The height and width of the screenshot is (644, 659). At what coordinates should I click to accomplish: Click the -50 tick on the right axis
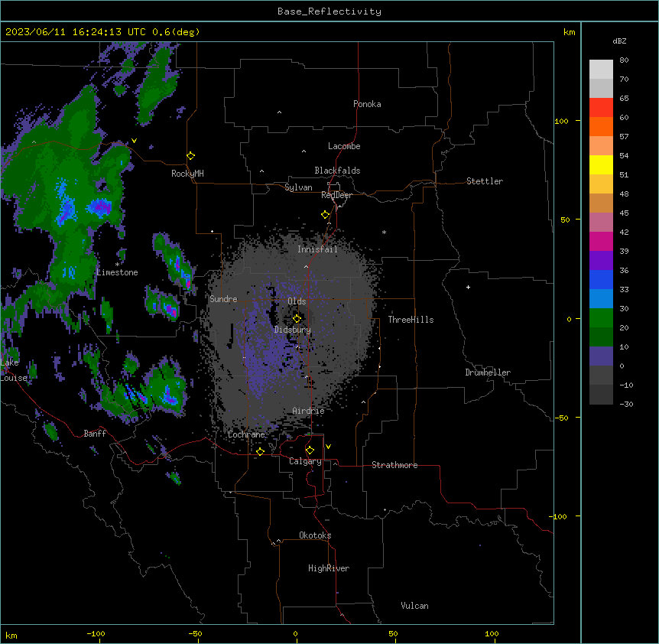coord(561,418)
